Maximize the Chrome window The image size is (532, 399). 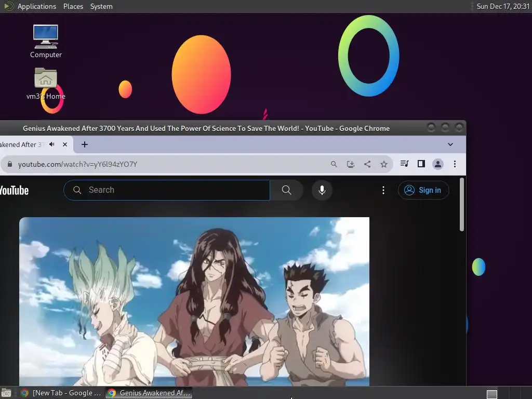pyautogui.click(x=445, y=128)
